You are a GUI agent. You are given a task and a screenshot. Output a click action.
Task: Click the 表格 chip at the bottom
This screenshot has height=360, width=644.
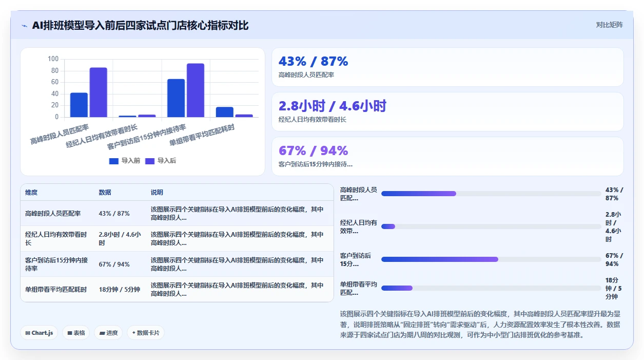coord(76,333)
